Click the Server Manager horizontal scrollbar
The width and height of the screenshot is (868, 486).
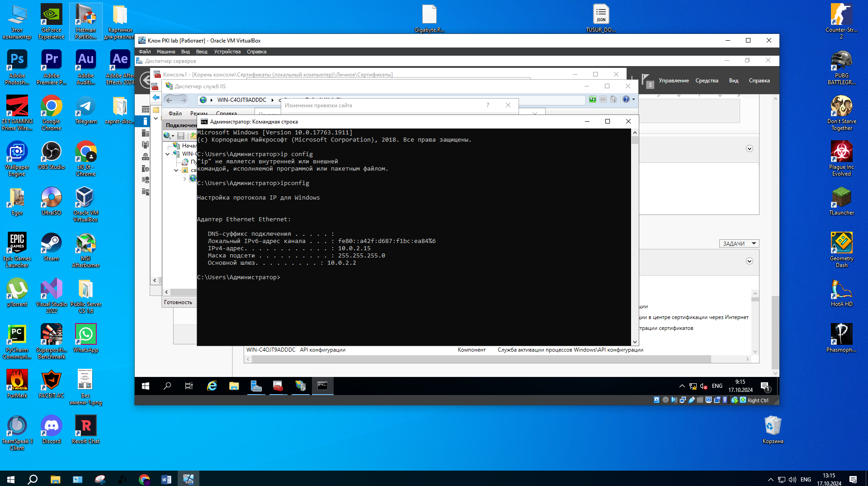[481, 359]
